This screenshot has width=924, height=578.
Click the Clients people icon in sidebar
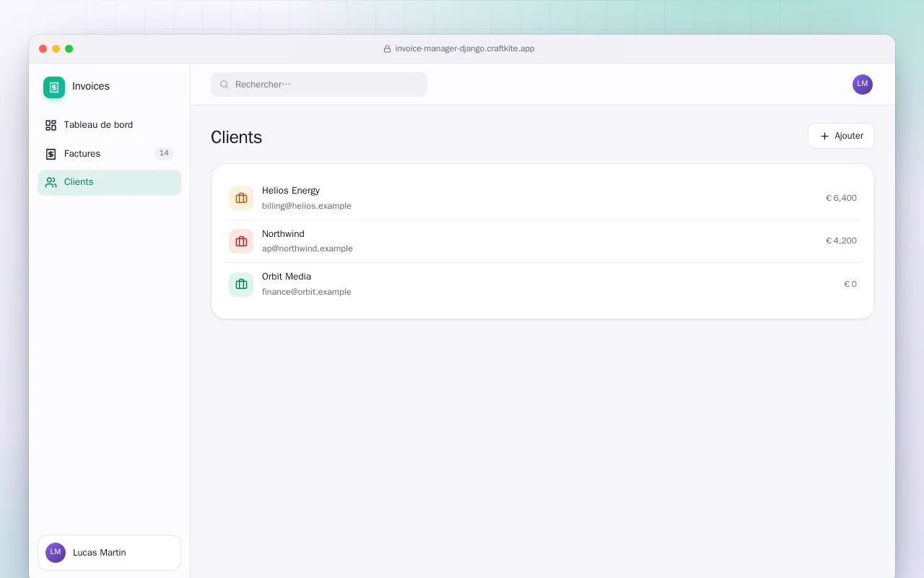(51, 182)
